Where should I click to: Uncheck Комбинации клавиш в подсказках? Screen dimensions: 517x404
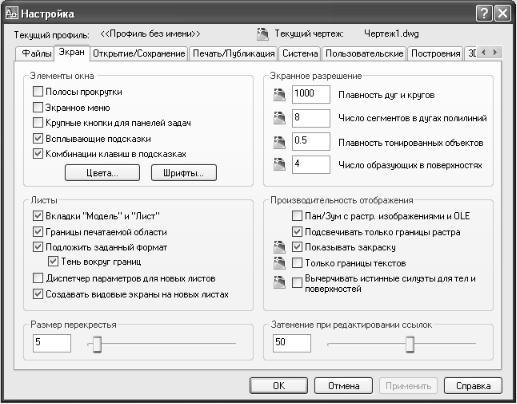38,154
